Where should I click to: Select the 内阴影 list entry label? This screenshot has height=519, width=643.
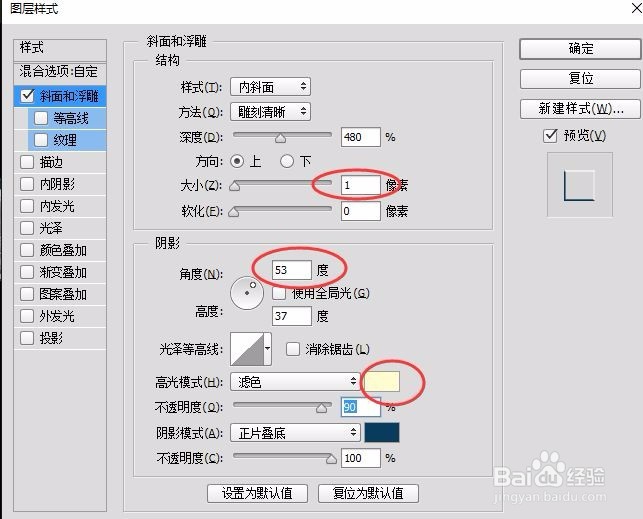[57, 184]
